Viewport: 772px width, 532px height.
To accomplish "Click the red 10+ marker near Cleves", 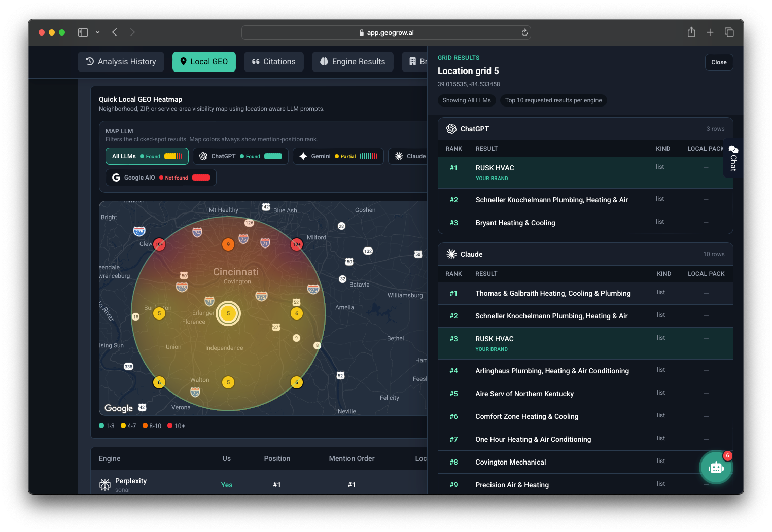I will tap(159, 244).
